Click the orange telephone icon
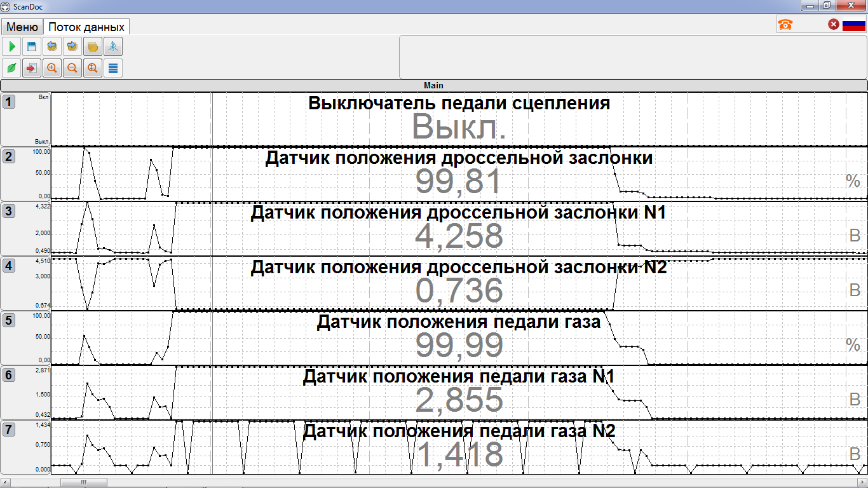 coord(785,25)
